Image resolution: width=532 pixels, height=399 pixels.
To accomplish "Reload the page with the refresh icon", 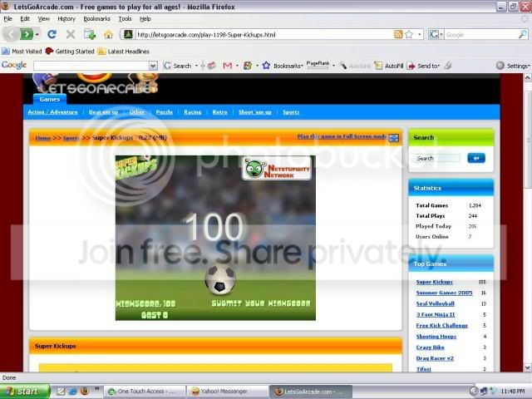I will pyautogui.click(x=52, y=34).
